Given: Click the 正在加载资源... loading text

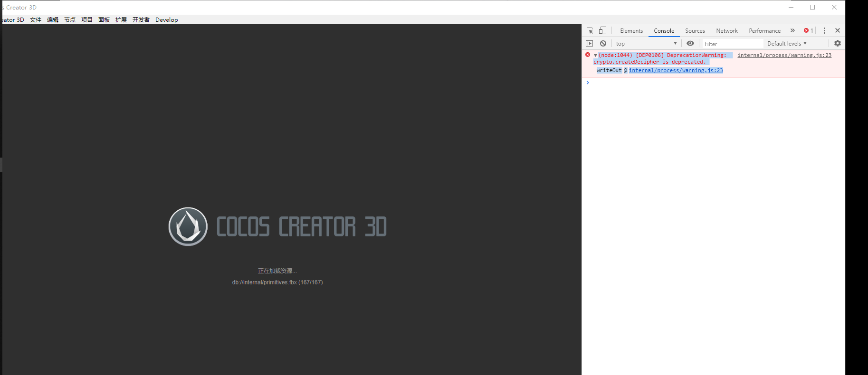Looking at the screenshot, I should (277, 271).
